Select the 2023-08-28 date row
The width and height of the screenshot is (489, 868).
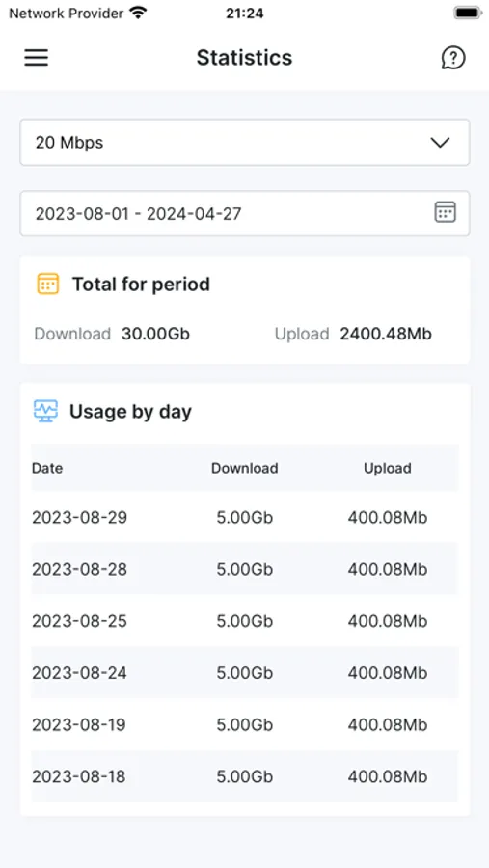[x=245, y=569]
